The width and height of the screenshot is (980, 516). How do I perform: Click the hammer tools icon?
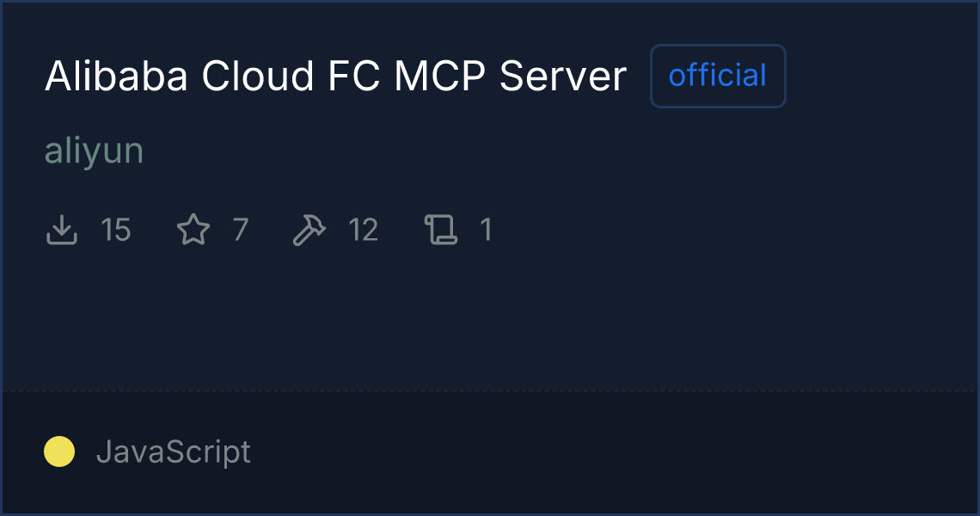point(309,230)
